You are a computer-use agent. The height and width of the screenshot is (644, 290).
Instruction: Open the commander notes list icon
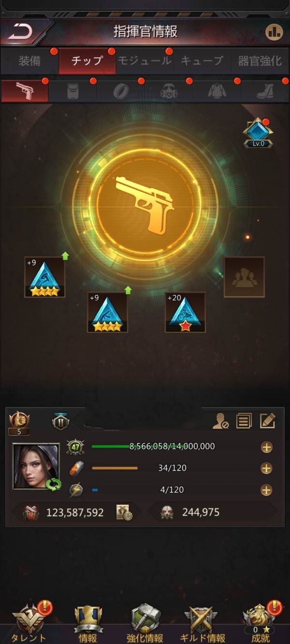click(x=244, y=421)
